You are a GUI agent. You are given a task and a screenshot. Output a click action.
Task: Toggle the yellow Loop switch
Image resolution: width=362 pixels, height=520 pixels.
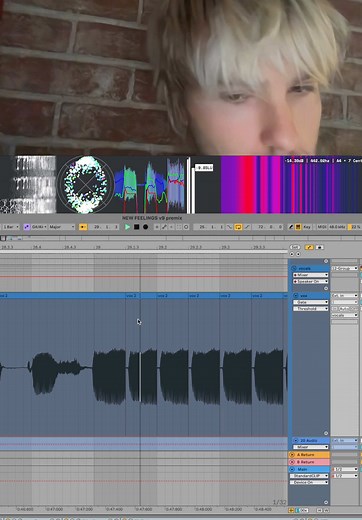pos(238,227)
